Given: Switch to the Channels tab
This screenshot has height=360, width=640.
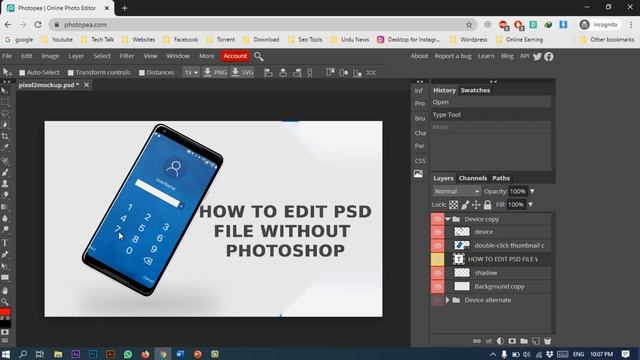Looking at the screenshot, I should click(473, 178).
